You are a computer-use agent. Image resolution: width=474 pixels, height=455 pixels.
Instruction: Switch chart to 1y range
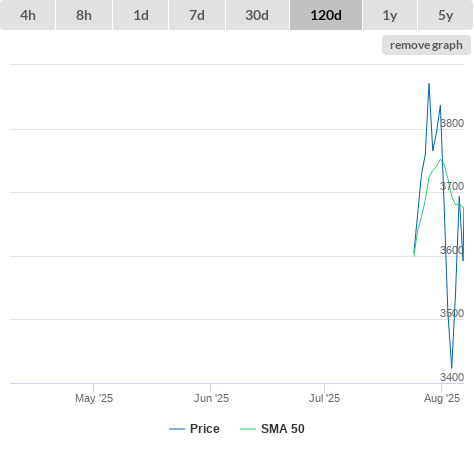[x=390, y=15]
